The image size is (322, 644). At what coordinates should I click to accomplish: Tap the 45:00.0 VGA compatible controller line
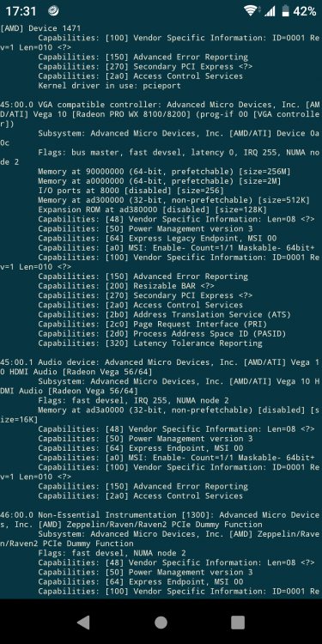160,114
